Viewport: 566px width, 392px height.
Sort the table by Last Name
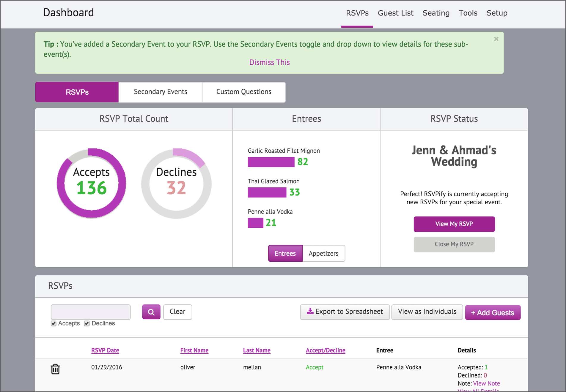[x=257, y=350]
